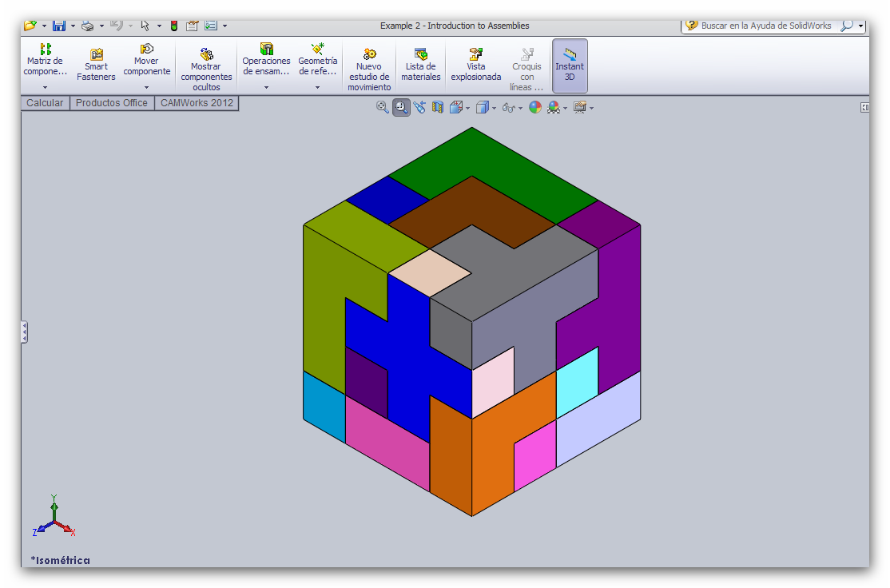Toggle Instant 3D mode
The image size is (890, 588).
pyautogui.click(x=570, y=66)
